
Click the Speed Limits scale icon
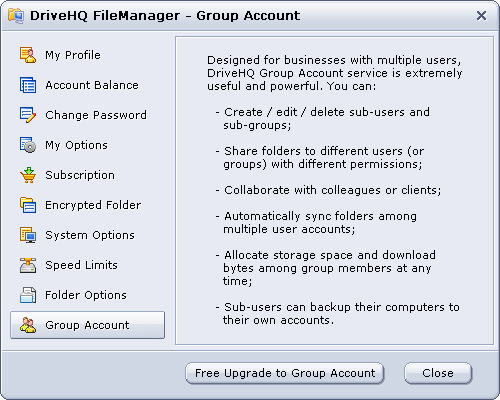28,265
